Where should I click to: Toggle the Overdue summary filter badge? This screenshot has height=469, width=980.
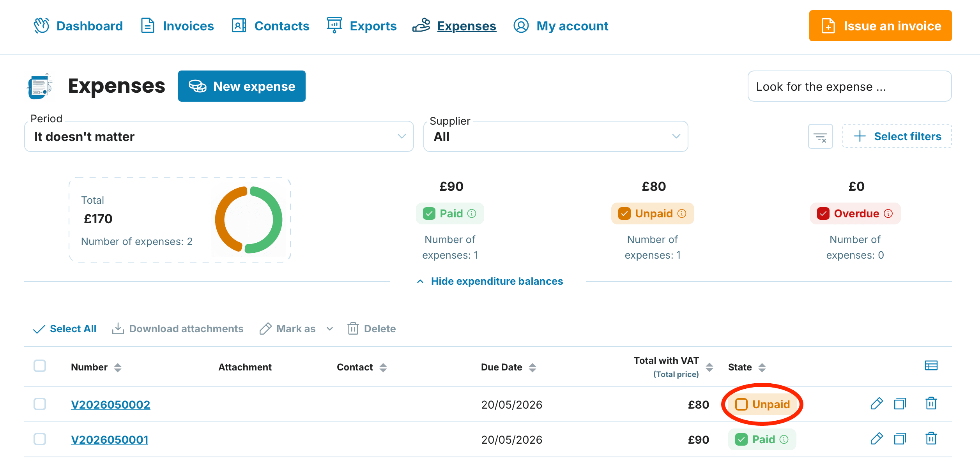(x=855, y=213)
